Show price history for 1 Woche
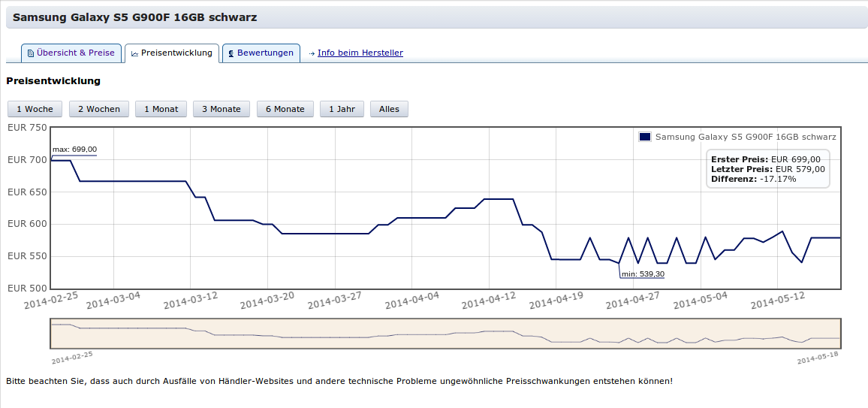Viewport: 868px width, 408px height. (x=35, y=109)
